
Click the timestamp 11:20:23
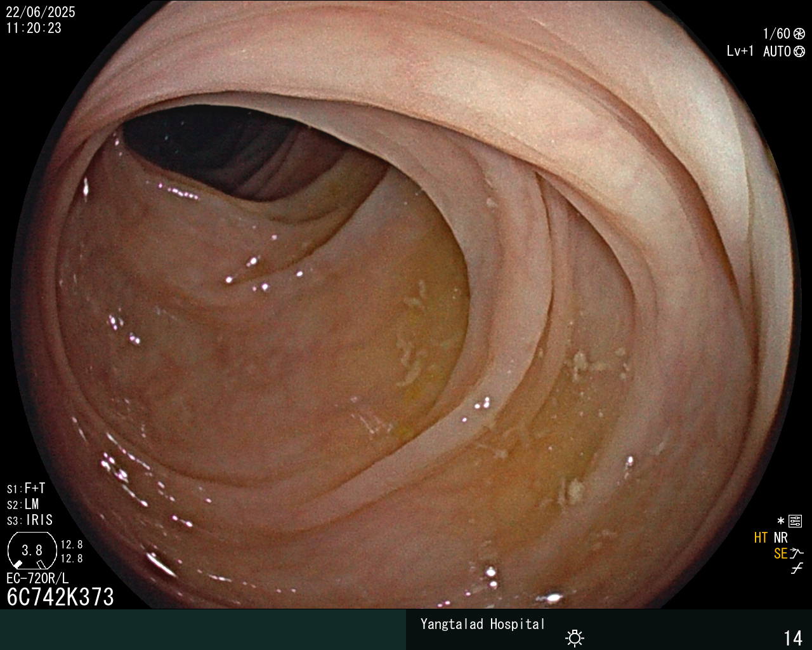tap(34, 28)
